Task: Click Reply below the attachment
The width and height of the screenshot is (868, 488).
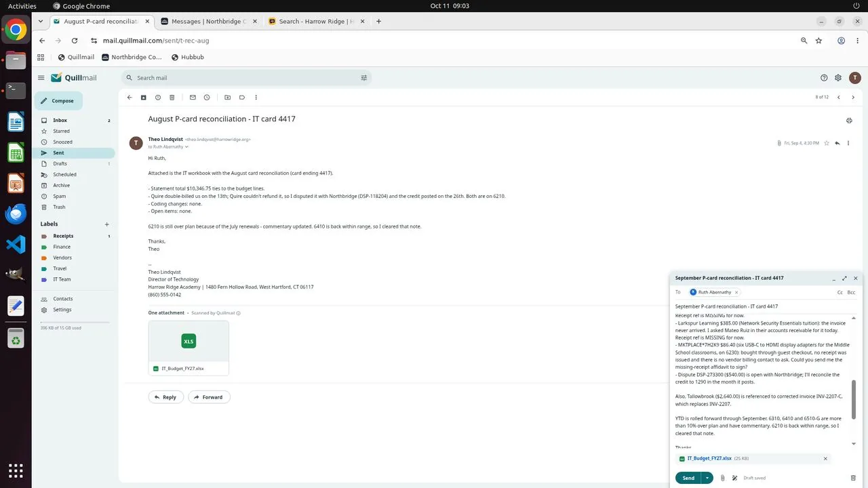Action: point(165,397)
